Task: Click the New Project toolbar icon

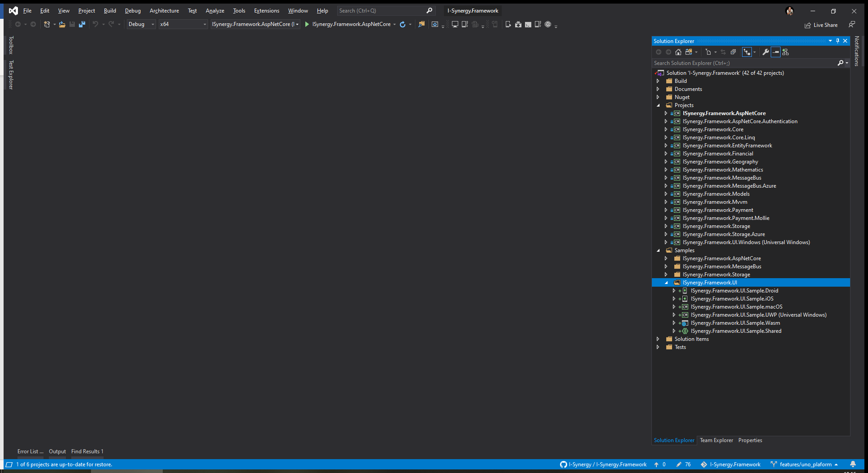Action: pyautogui.click(x=47, y=24)
